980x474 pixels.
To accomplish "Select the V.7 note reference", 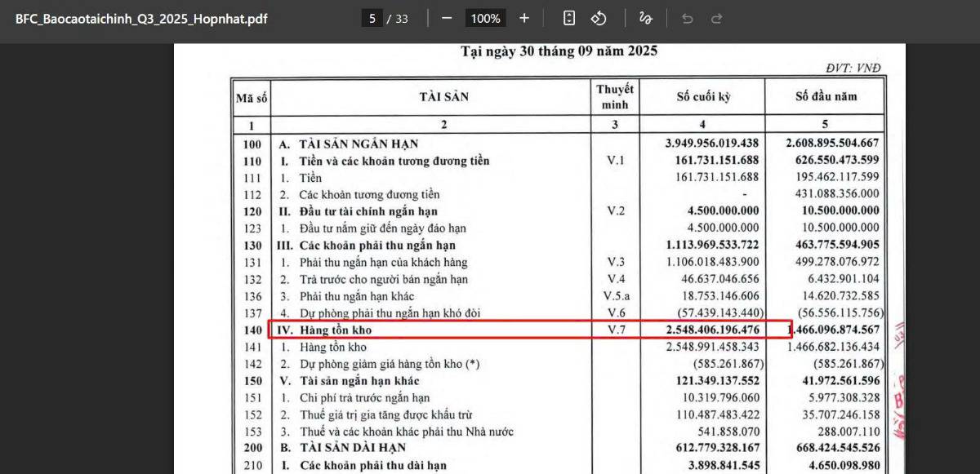I will pyautogui.click(x=614, y=329).
